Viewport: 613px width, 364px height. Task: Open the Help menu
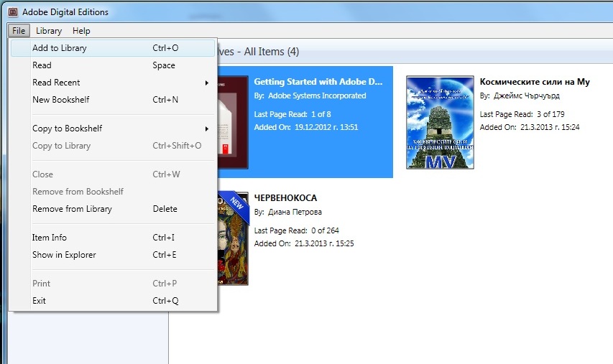coord(81,31)
